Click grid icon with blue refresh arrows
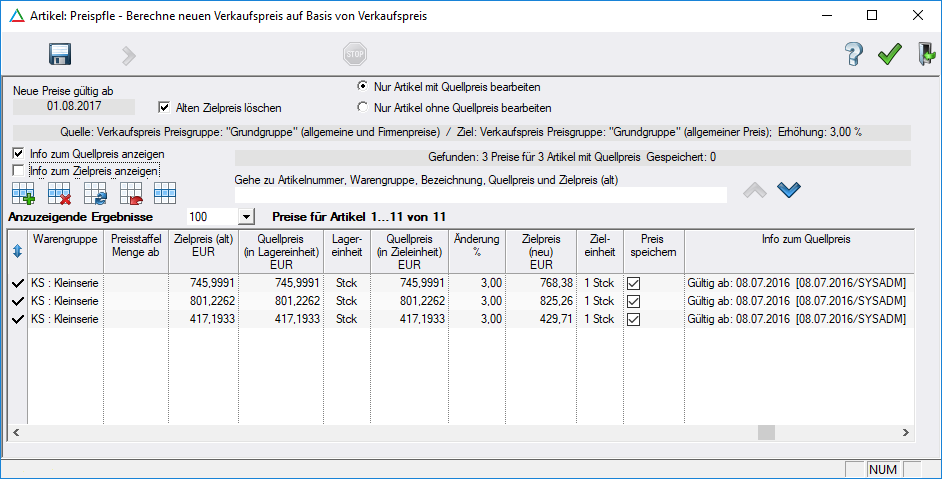 [94, 192]
